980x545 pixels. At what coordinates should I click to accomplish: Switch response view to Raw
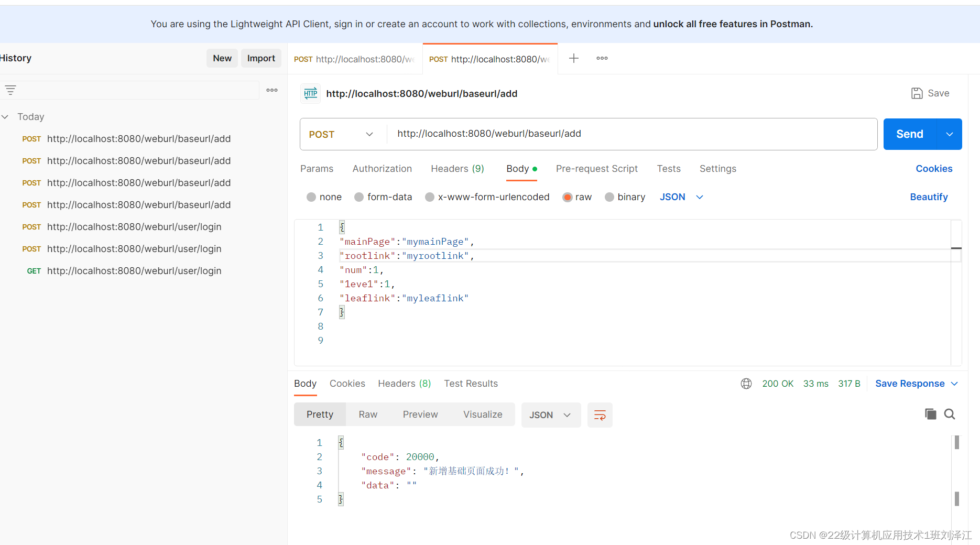click(x=368, y=415)
